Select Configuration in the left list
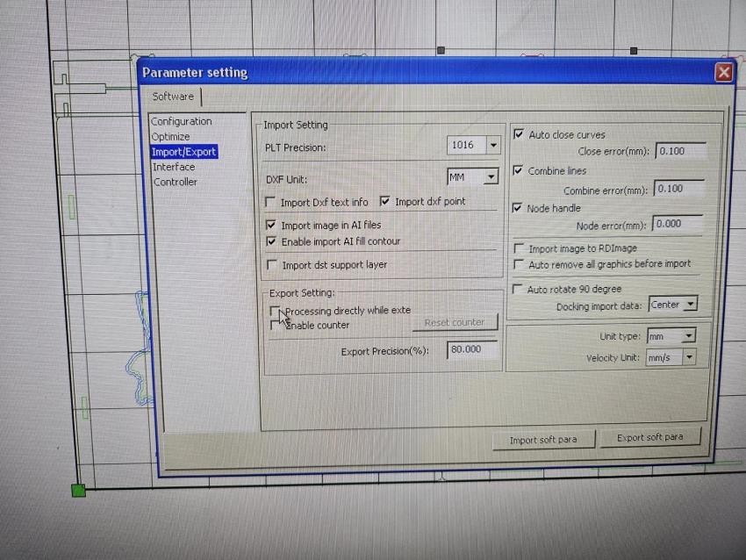The height and width of the screenshot is (560, 746). pos(181,121)
